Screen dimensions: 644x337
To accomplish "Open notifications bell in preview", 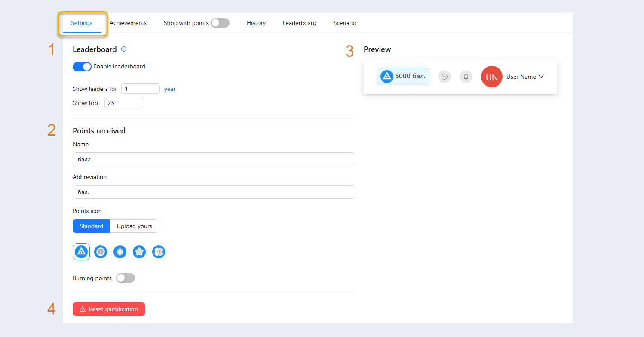I will tap(466, 77).
